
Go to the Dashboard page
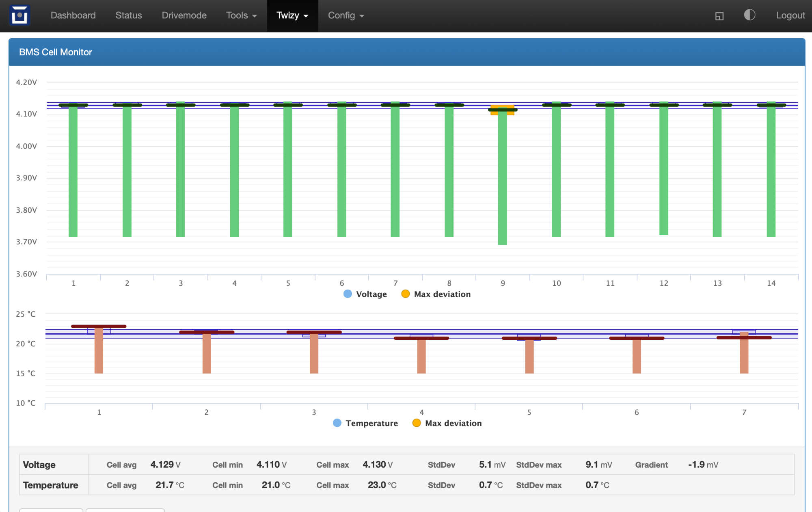73,15
